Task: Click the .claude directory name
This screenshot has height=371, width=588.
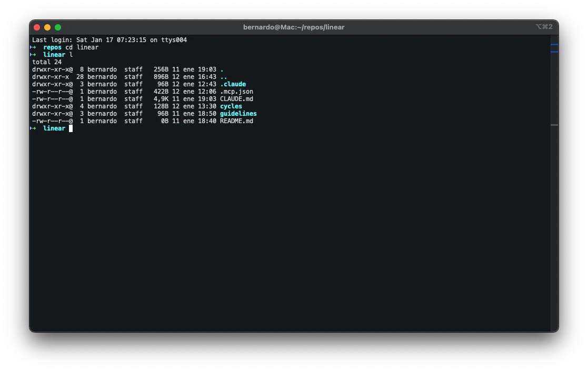Action: [x=233, y=84]
